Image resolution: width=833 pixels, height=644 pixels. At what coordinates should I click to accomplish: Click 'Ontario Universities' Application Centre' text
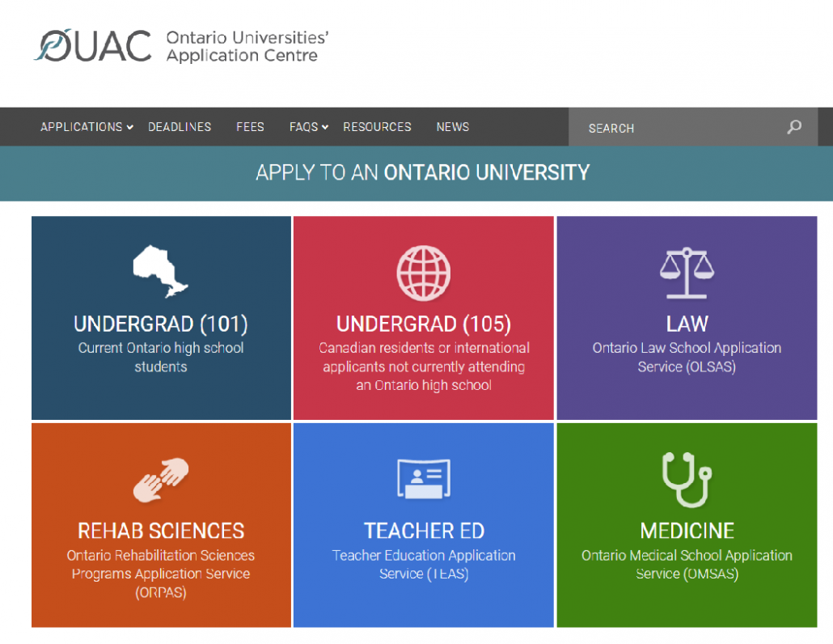click(247, 46)
